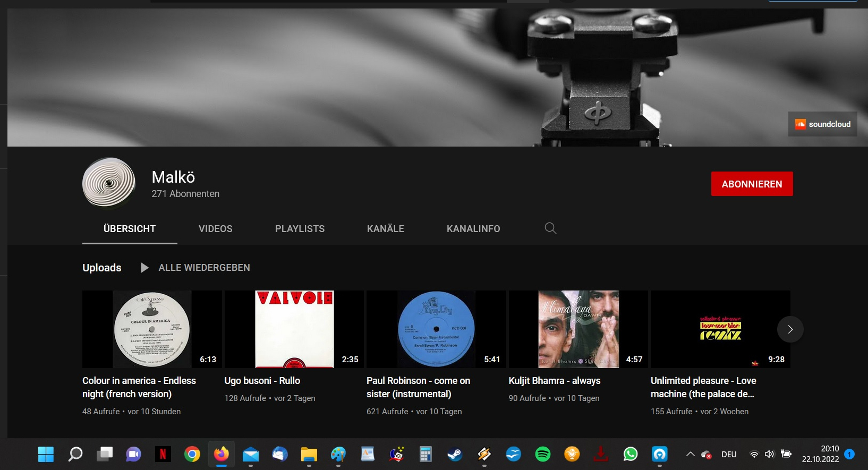Image resolution: width=868 pixels, height=470 pixels.
Task: Open the volume speaker control in the tray
Action: pos(769,454)
